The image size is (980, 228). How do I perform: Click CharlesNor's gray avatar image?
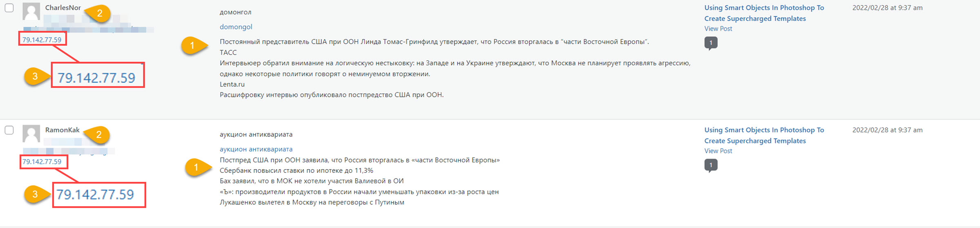31,11
